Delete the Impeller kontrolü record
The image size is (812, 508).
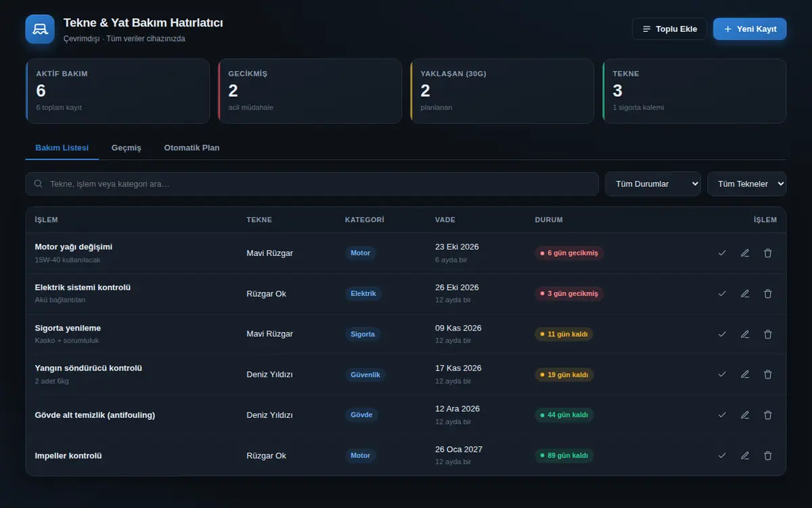(x=768, y=456)
